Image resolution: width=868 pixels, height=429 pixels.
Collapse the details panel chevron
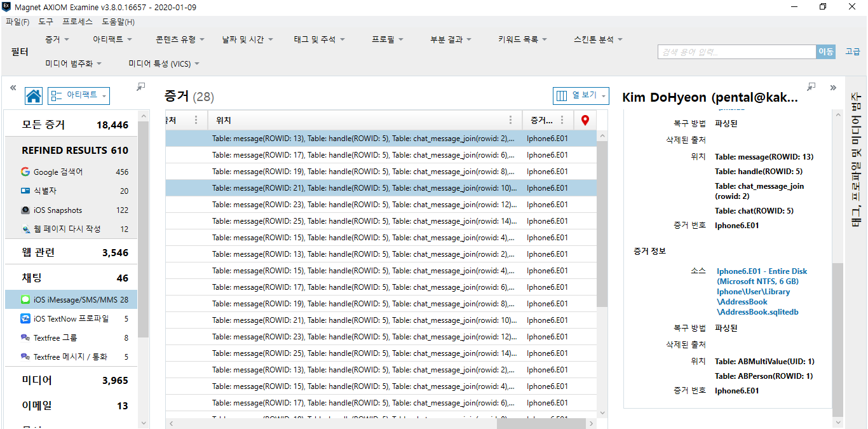point(833,88)
